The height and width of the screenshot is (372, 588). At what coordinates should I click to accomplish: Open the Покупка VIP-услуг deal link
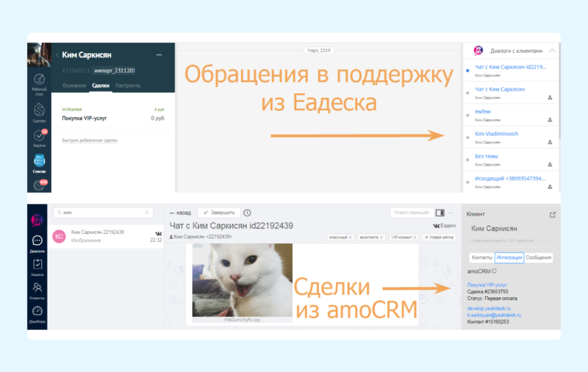[x=487, y=285]
